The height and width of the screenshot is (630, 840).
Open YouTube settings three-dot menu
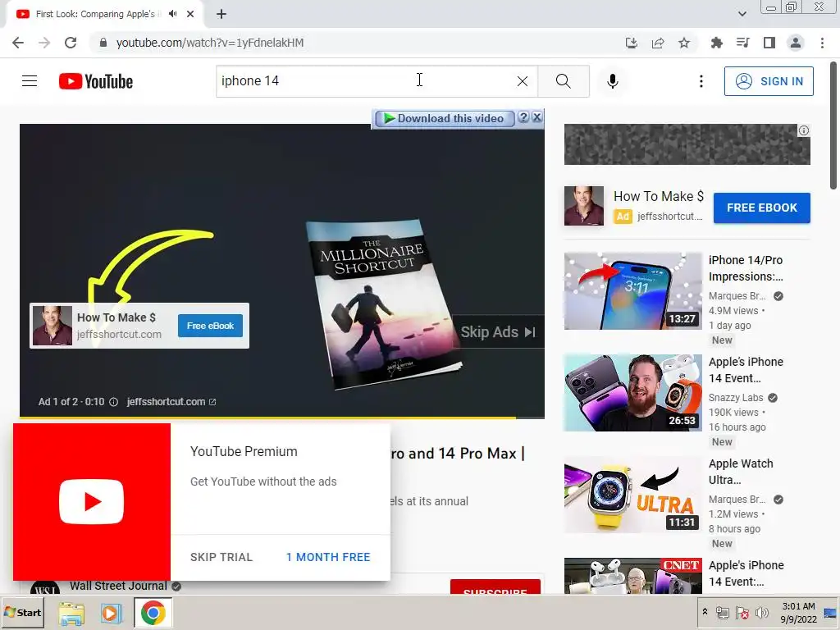pos(701,81)
